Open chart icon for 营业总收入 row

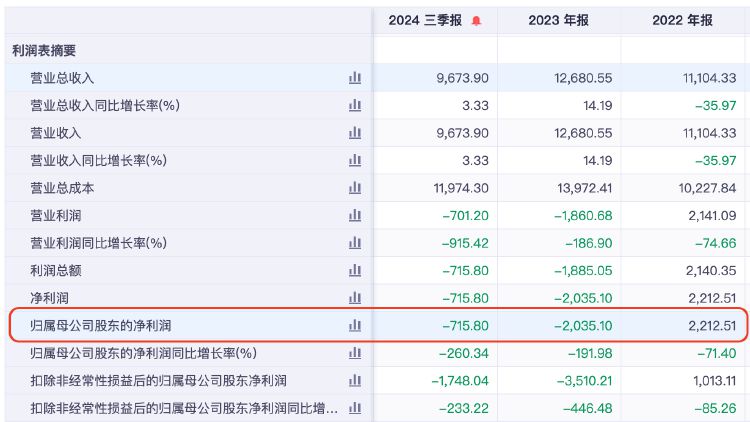coord(355,78)
